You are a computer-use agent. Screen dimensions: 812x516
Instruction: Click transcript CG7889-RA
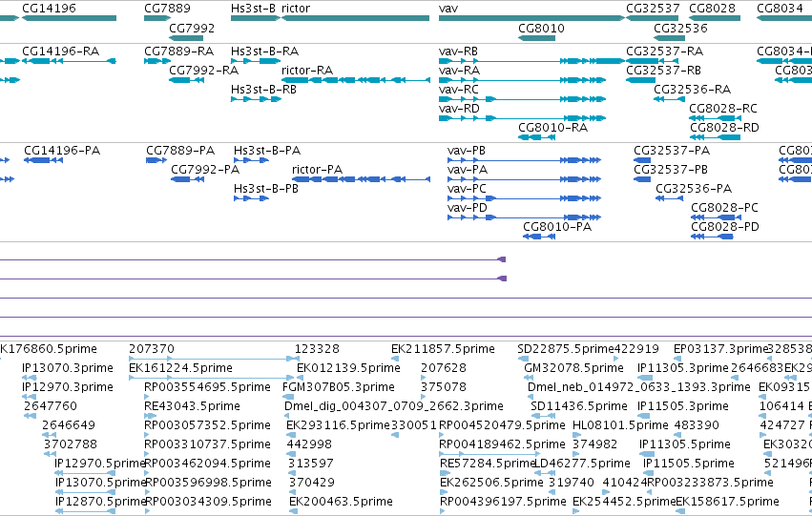click(157, 61)
